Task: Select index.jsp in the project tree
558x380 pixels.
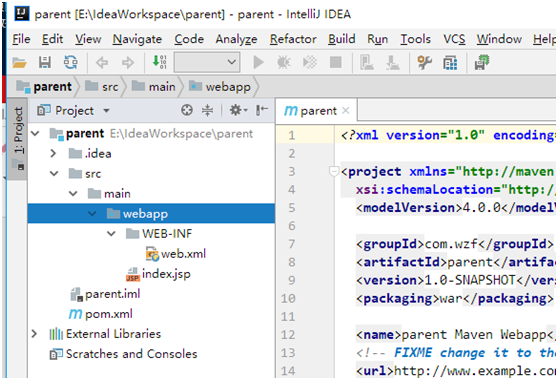Action: coord(158,274)
